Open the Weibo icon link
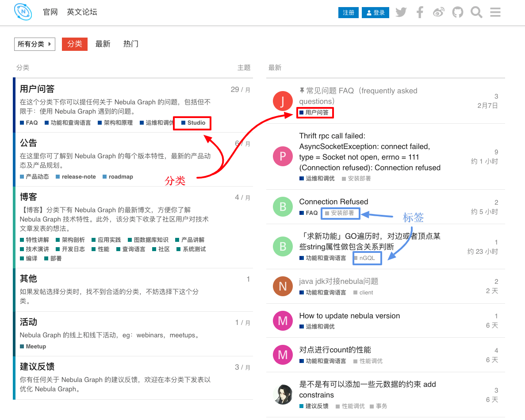The height and width of the screenshot is (420, 525). pos(439,12)
